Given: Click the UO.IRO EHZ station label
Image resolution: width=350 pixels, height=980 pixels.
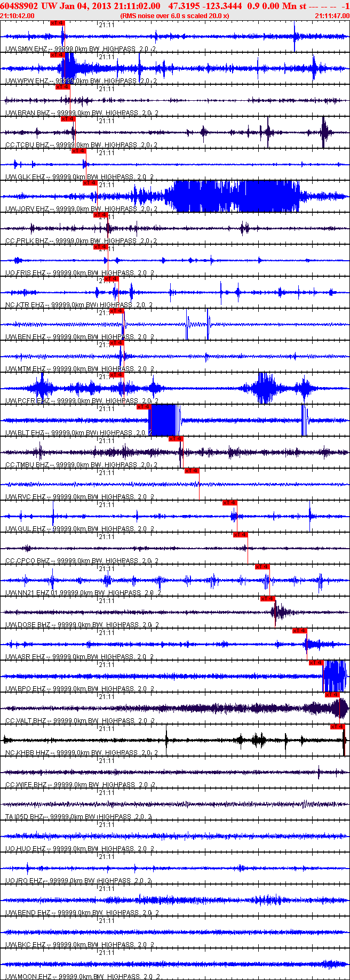Looking at the screenshot, I should [25, 881].
